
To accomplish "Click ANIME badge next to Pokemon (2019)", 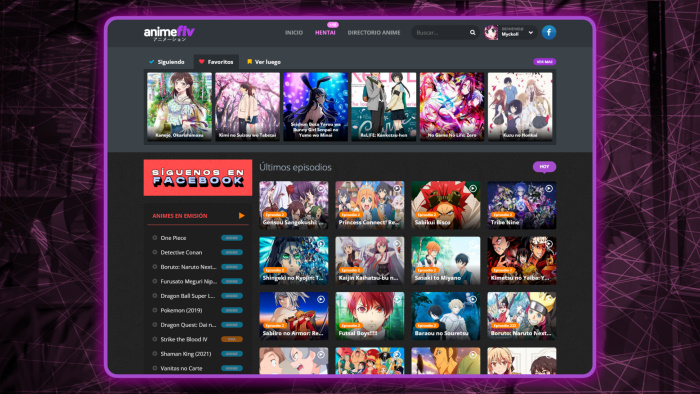I will tap(232, 310).
